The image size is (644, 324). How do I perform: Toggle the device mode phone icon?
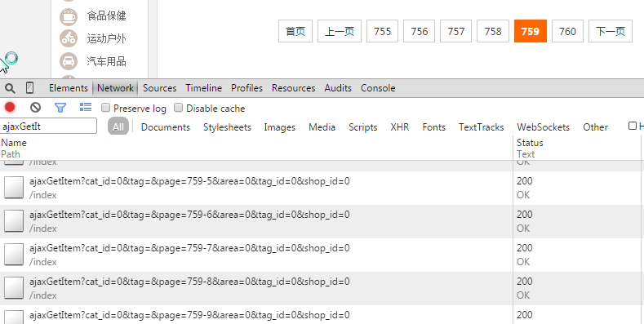tap(29, 88)
